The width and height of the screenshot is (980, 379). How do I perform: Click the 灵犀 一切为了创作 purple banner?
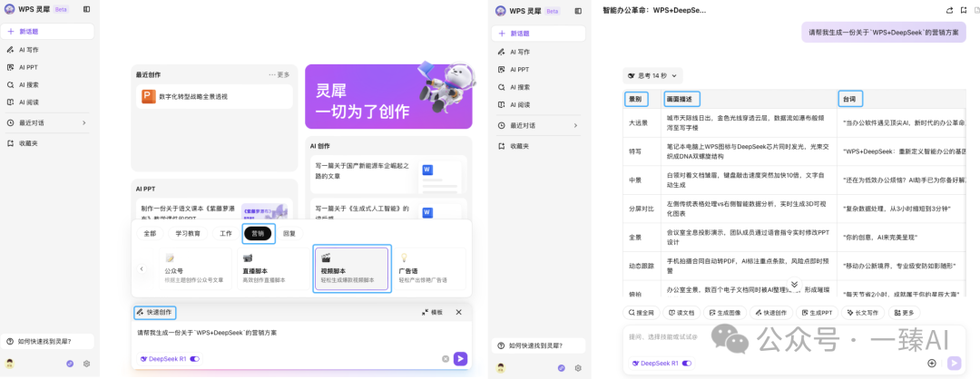coord(388,96)
